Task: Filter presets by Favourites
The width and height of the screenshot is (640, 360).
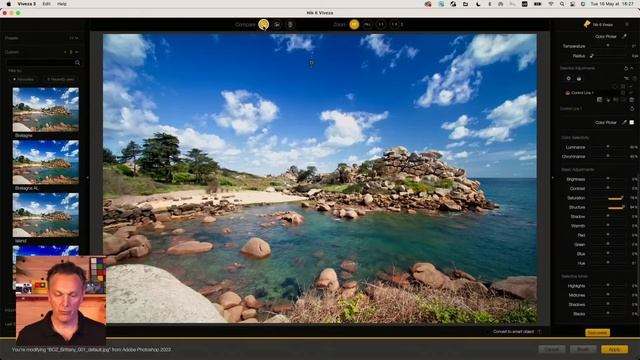Action: pyautogui.click(x=24, y=79)
